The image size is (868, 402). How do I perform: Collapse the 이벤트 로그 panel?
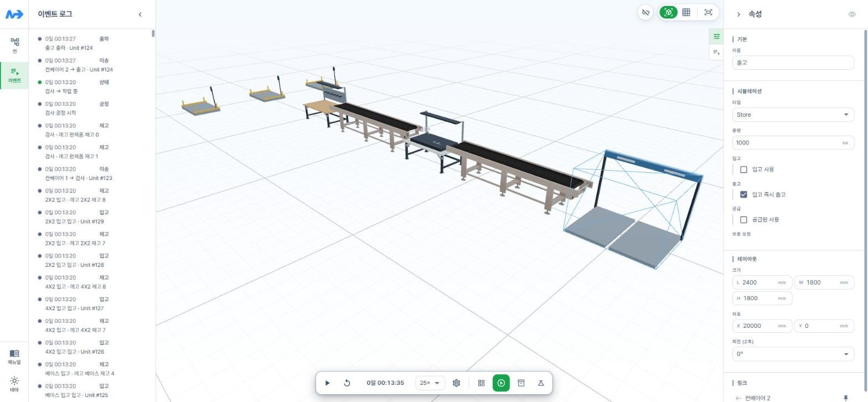[140, 14]
